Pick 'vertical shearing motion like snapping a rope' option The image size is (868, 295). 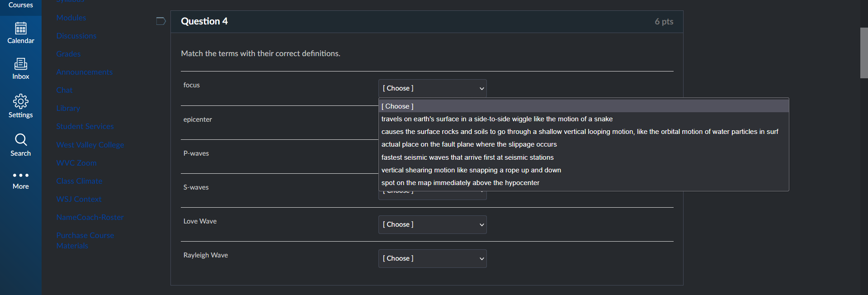tap(471, 170)
